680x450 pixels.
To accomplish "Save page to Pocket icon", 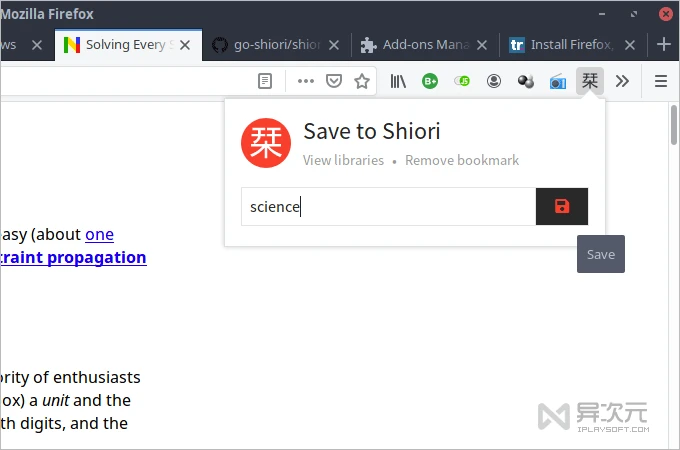I will tap(334, 81).
